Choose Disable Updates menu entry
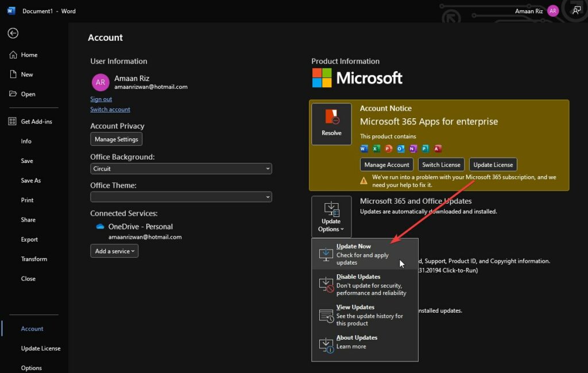Screen dimensions: 588x373 [365, 285]
